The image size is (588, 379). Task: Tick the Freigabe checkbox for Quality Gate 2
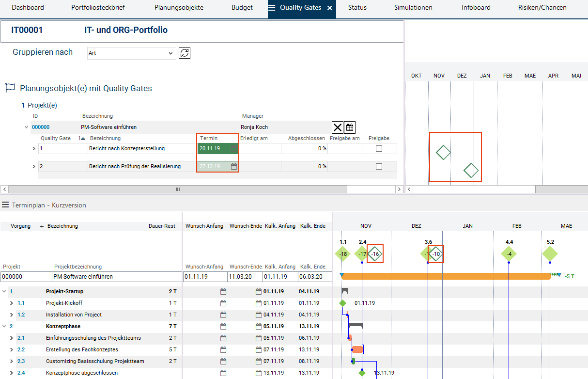(x=379, y=166)
